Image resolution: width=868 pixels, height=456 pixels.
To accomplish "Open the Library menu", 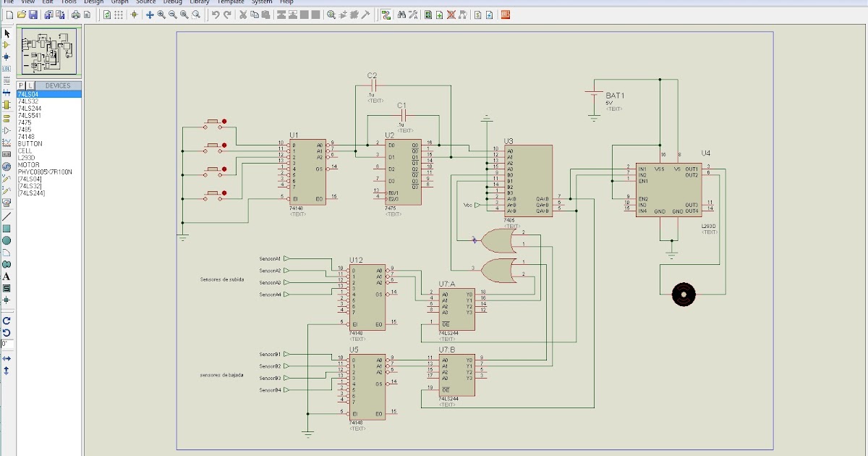I will coord(200,2).
